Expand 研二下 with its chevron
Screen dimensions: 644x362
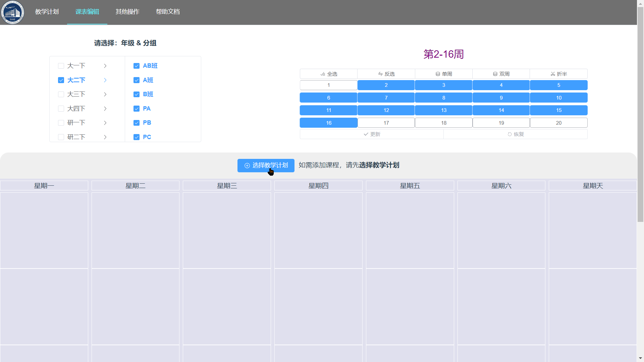click(x=105, y=137)
